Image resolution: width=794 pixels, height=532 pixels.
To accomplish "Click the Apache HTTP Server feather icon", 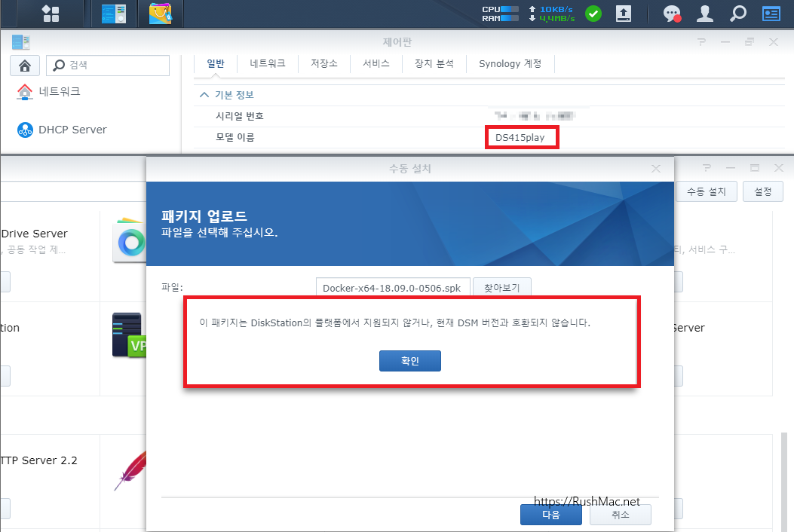I will [130, 471].
